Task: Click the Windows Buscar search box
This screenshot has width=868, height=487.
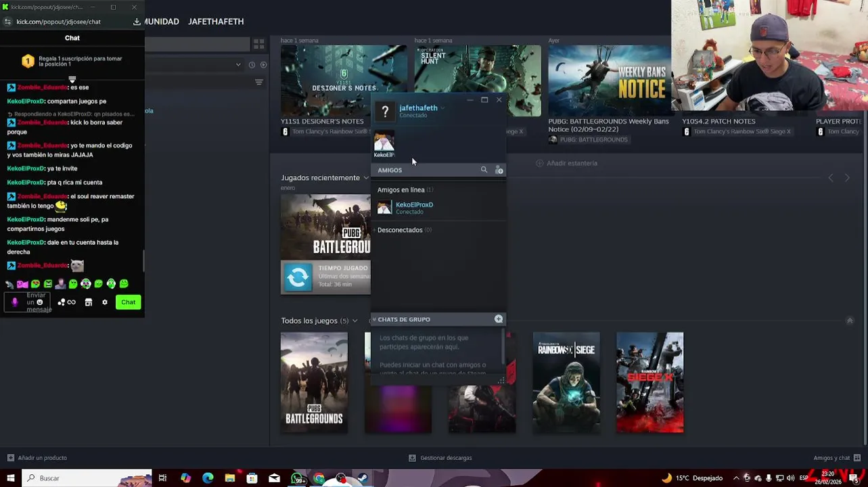Action: [x=87, y=478]
